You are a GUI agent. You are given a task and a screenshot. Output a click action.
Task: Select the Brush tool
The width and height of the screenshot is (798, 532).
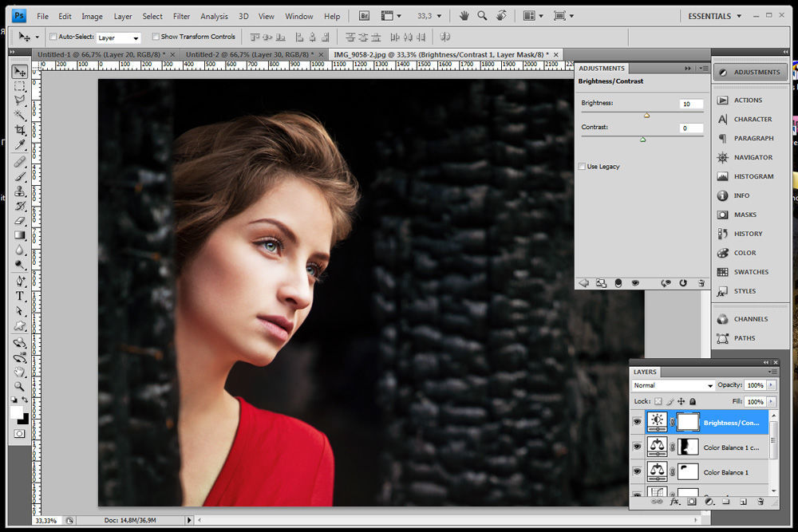point(20,176)
